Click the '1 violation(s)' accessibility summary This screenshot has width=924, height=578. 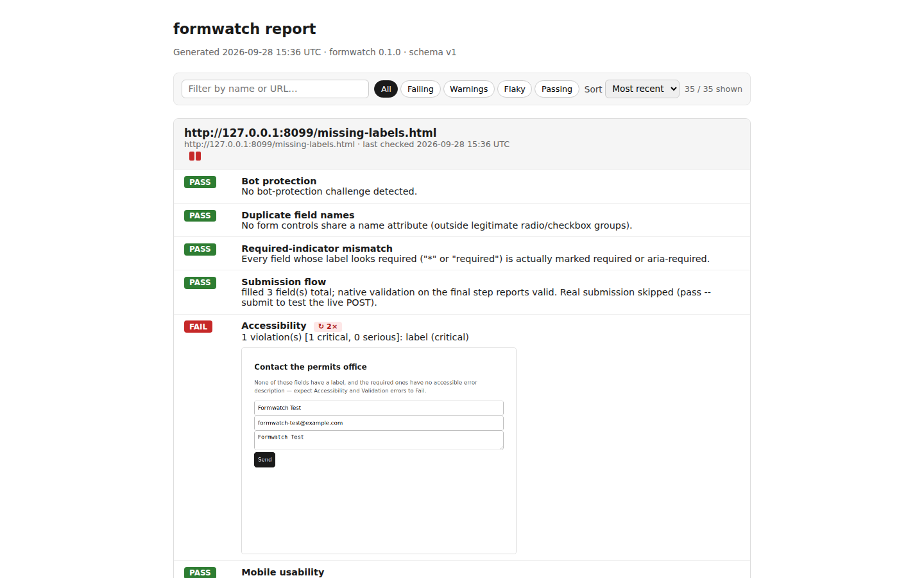click(355, 337)
